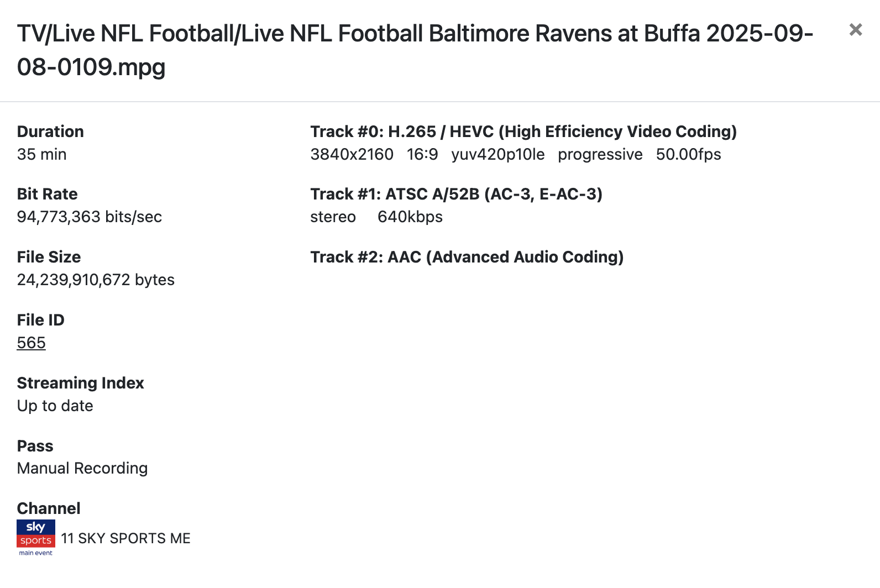Select the Up to date streaming status
The height and width of the screenshot is (588, 880).
[55, 406]
